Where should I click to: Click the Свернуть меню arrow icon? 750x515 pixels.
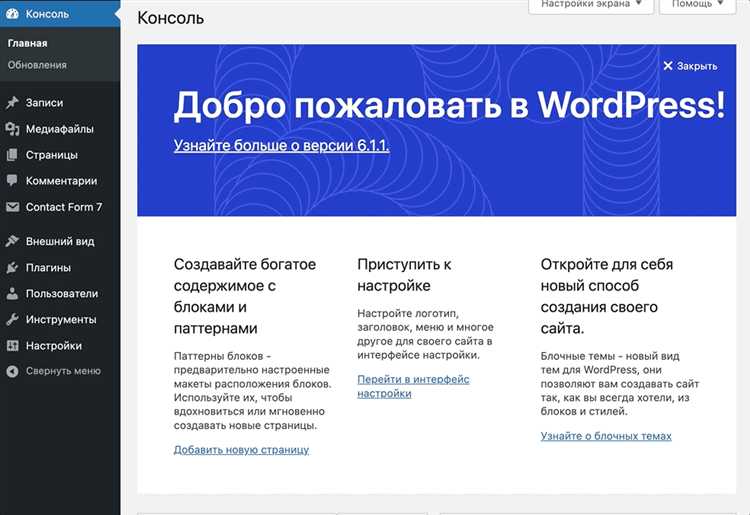coord(12,371)
